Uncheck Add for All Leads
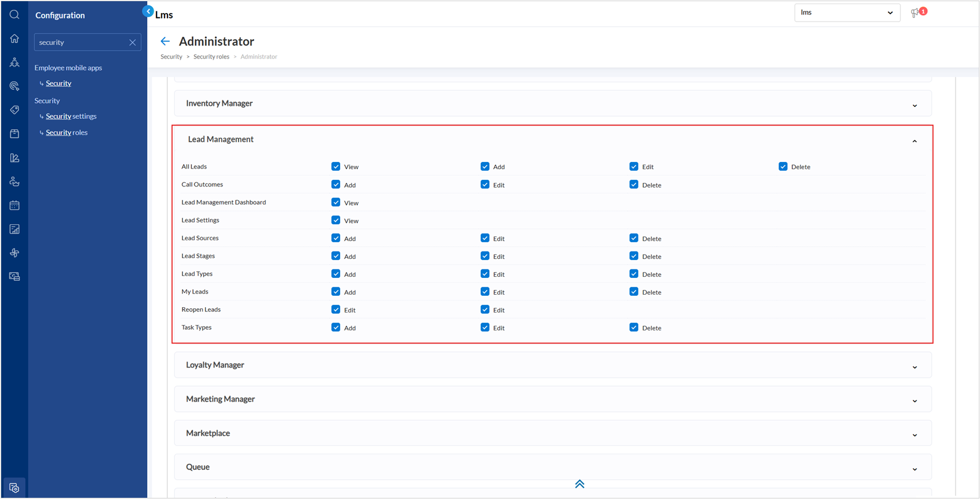980x499 pixels. click(485, 167)
